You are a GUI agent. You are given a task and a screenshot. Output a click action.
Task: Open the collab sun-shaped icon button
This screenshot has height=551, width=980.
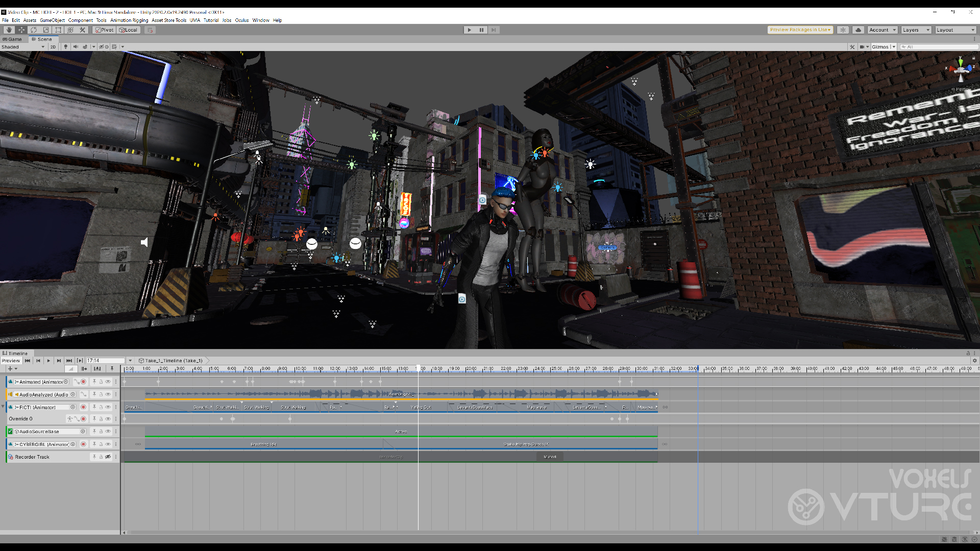[x=843, y=30]
